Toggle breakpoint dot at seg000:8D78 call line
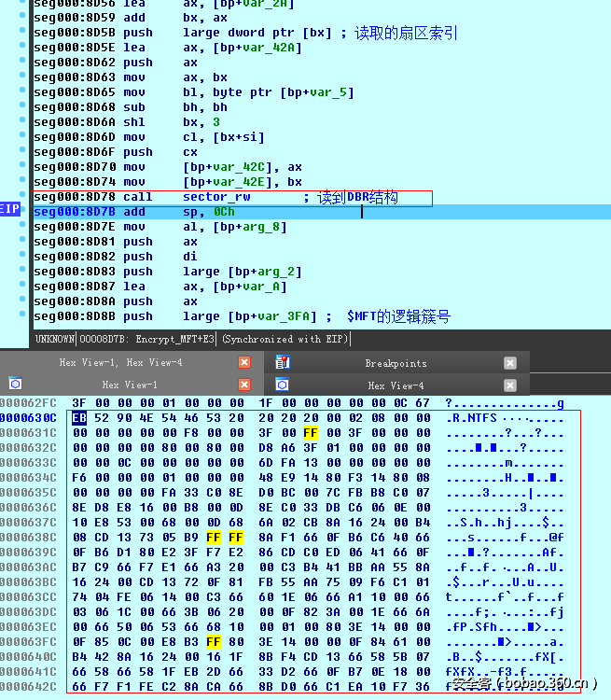 click(x=23, y=197)
